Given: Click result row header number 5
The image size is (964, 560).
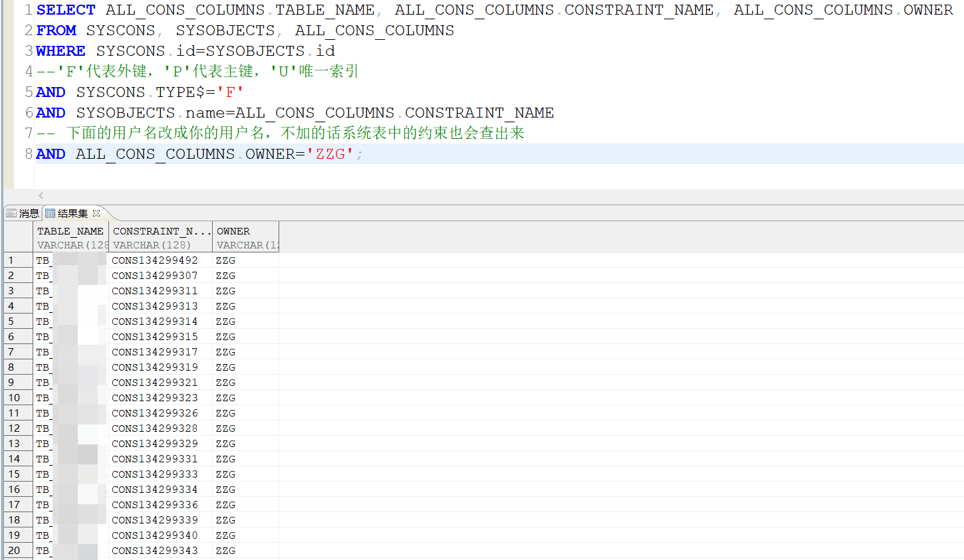Looking at the screenshot, I should click(18, 322).
